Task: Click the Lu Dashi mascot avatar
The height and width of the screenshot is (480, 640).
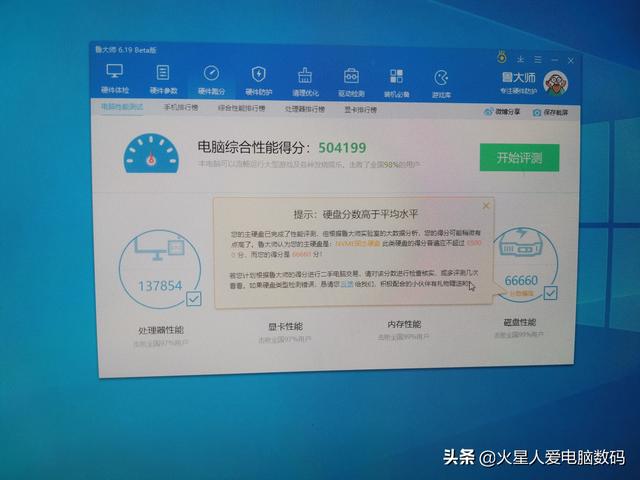Action: (x=556, y=83)
